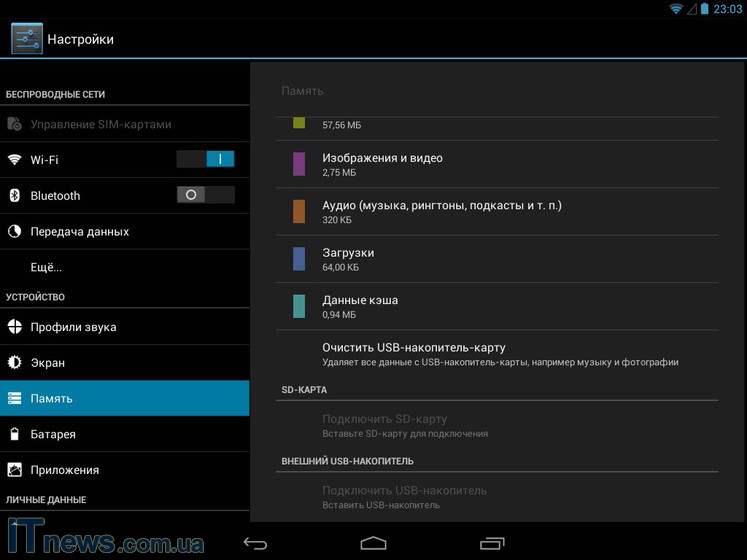Tap the apps icon beside Приложения

pyautogui.click(x=15, y=470)
